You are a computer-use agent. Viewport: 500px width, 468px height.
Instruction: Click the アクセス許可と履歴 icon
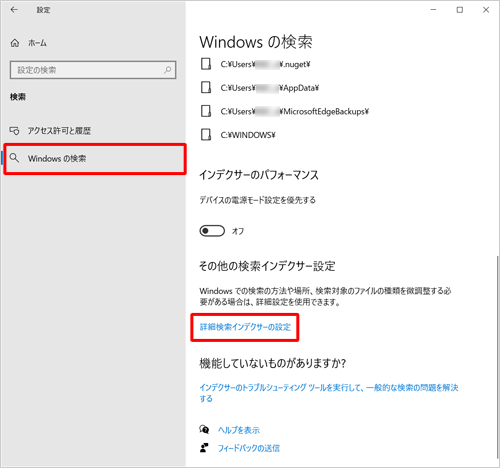click(x=14, y=131)
